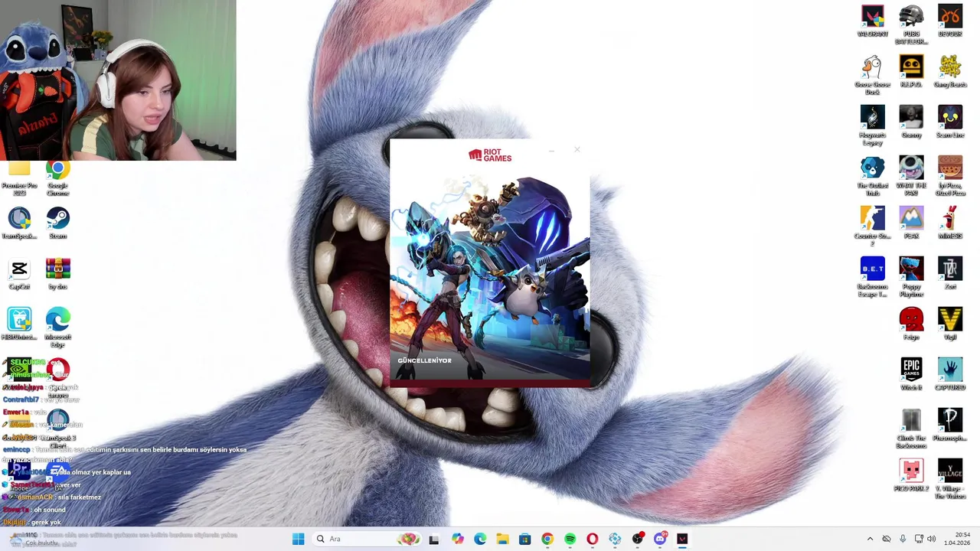Open Microsoft Edge from the taskbar
This screenshot has width=980, height=551.
[x=480, y=539]
